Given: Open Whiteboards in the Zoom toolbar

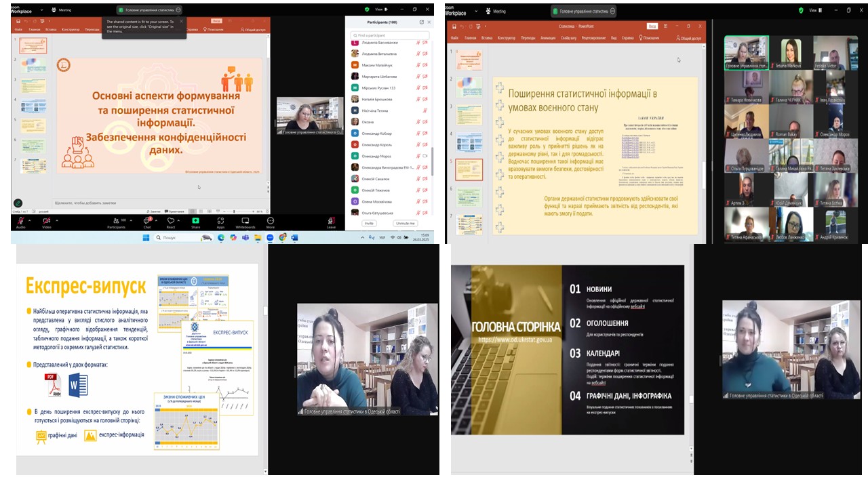Looking at the screenshot, I should 245,222.
